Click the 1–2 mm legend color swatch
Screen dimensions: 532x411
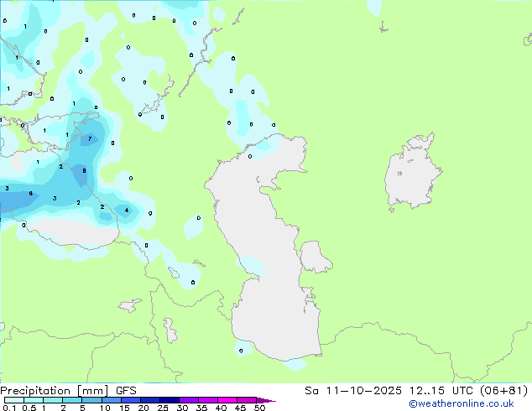(53, 400)
